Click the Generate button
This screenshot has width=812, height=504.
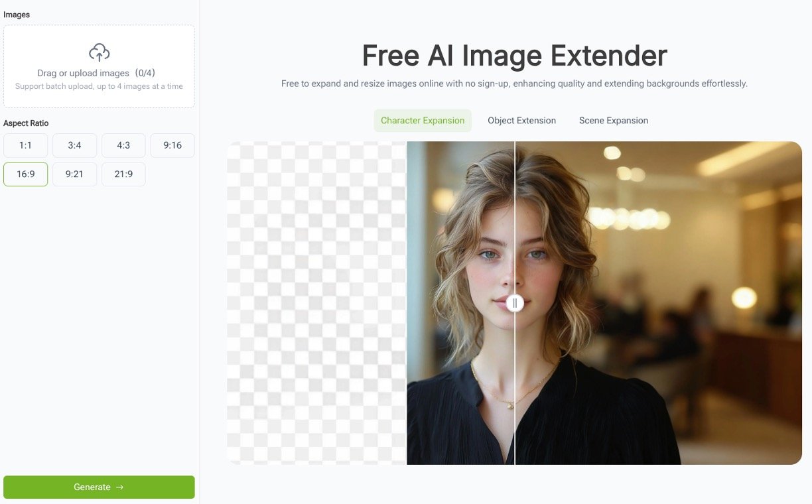coord(99,487)
